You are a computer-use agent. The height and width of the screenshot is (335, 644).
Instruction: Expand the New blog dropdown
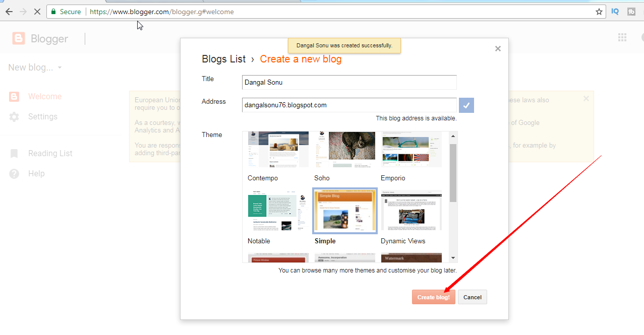tap(35, 68)
